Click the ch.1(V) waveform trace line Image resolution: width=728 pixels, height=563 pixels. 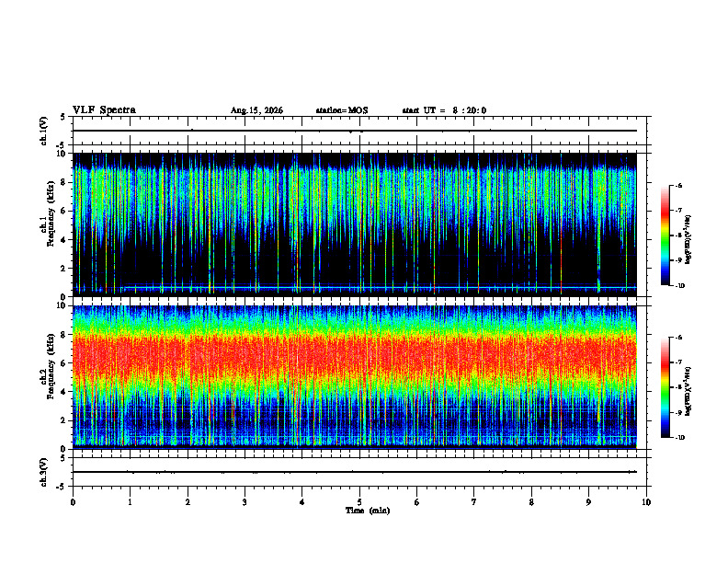pos(354,131)
